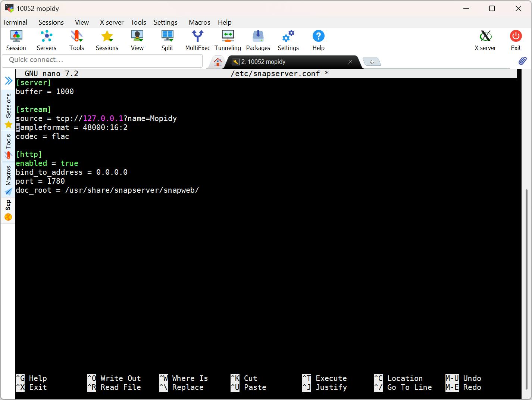
Task: Open the Settings gears toolbar icon
Action: coord(288,40)
